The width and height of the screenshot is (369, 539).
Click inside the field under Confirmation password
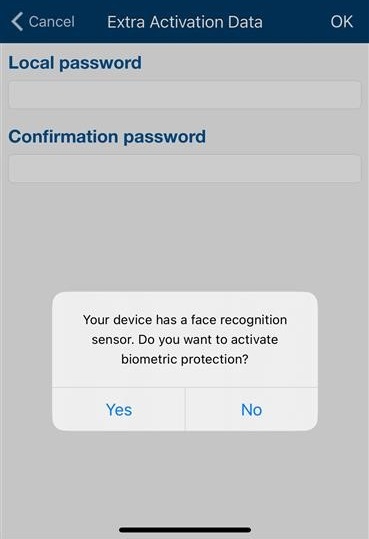click(x=185, y=168)
